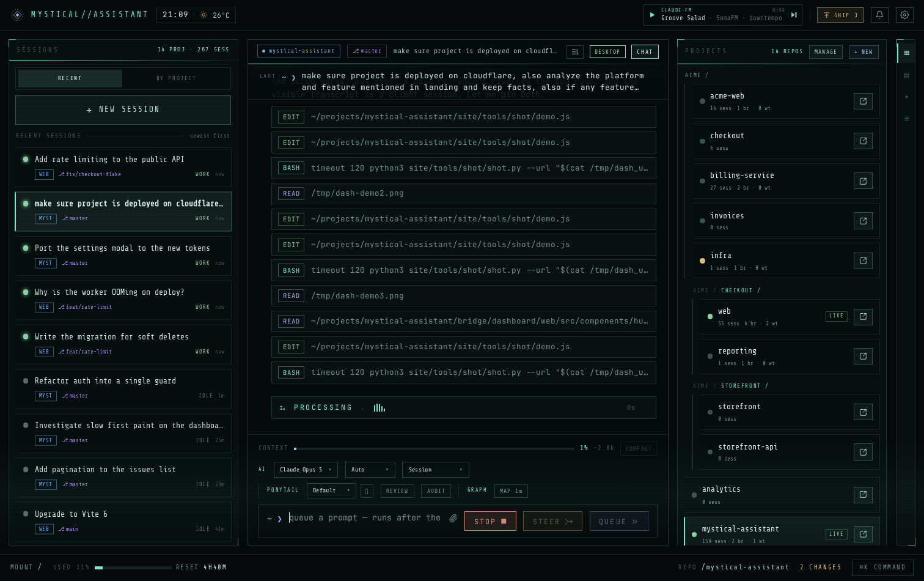Select the RECENT sessions tab
Screen dimensions: 924x581
pyautogui.click(x=70, y=78)
